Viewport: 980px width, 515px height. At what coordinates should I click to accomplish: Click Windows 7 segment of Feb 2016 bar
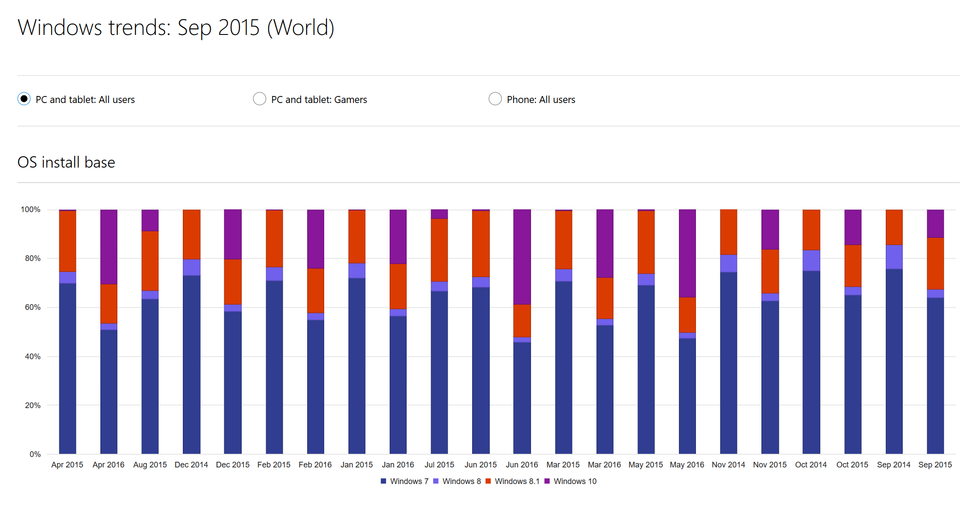pos(315,387)
